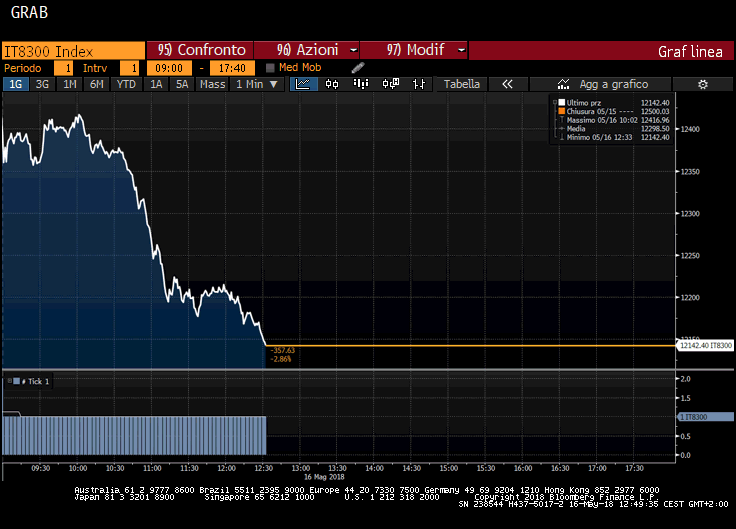Click the 1 IT8300 tick axis marker
This screenshot has width=736, height=529.
[705, 417]
